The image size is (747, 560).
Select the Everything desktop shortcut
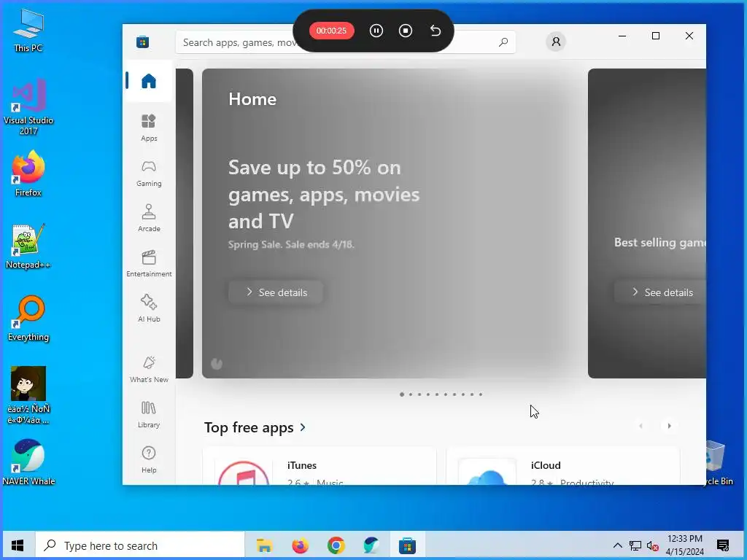(28, 319)
